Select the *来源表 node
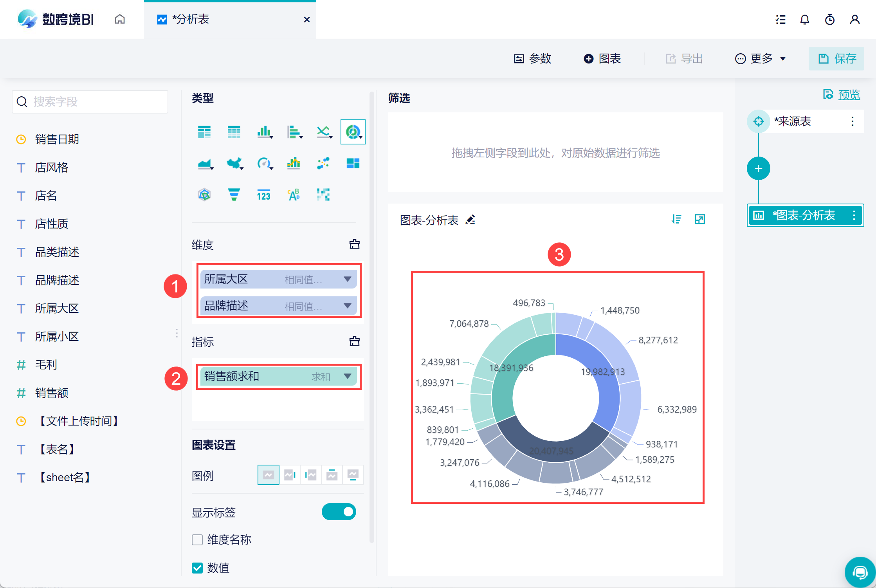The width and height of the screenshot is (876, 588). 793,121
